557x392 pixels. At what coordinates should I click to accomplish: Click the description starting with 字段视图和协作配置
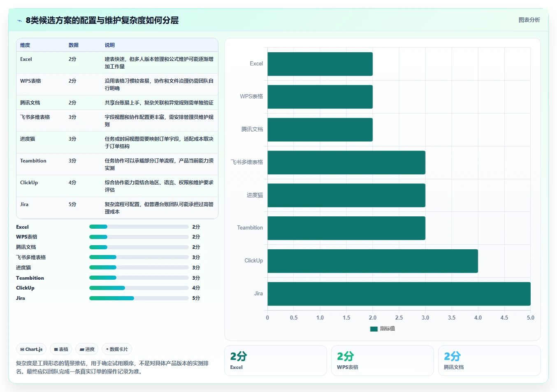point(159,121)
